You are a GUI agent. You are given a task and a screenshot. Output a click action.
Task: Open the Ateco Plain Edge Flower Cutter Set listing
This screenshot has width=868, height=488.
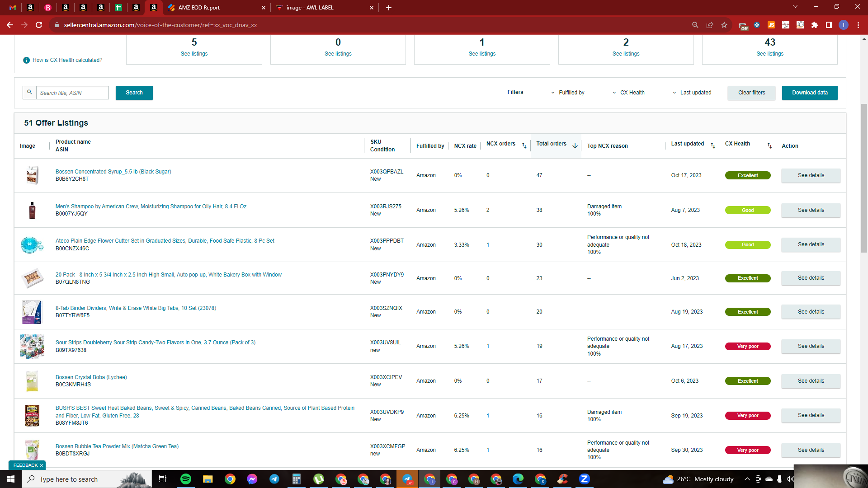[x=165, y=241]
